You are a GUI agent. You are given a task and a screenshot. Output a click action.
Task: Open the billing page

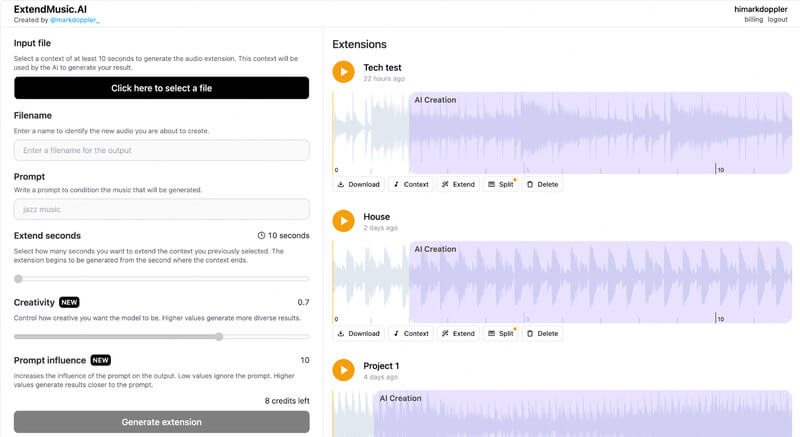pyautogui.click(x=754, y=19)
